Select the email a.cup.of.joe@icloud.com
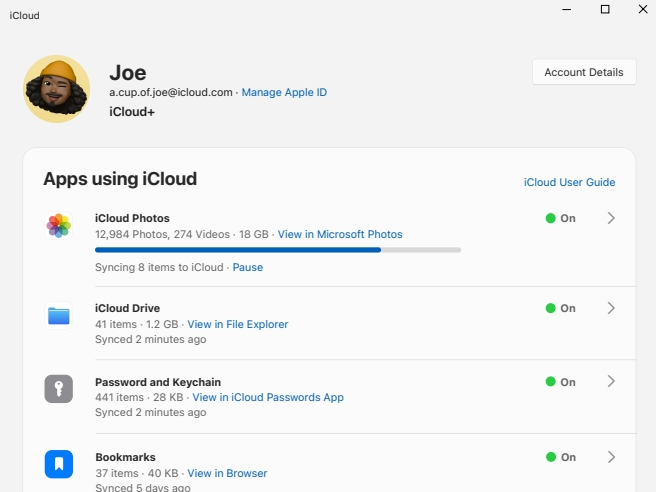The width and height of the screenshot is (656, 492). point(171,92)
